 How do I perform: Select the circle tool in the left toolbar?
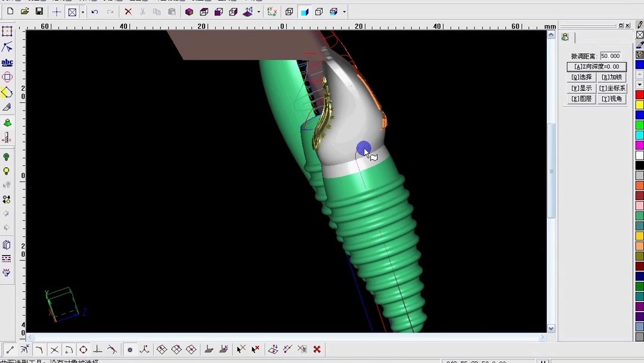coord(7,76)
